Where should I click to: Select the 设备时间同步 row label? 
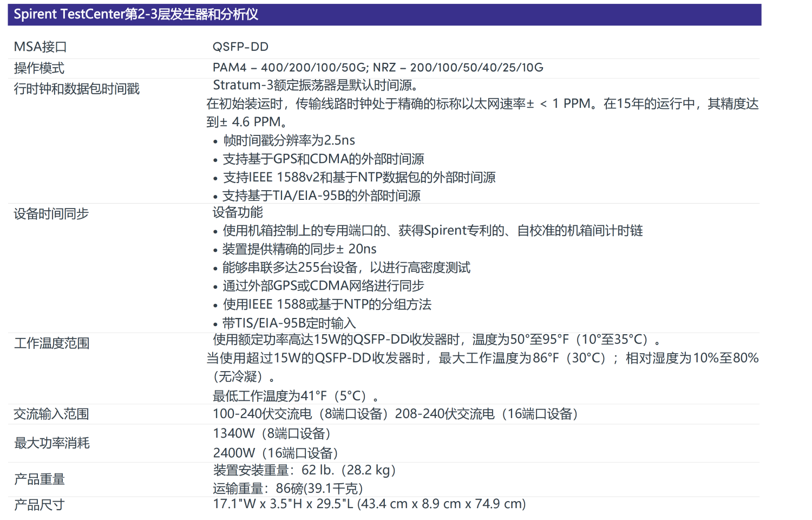tap(51, 214)
